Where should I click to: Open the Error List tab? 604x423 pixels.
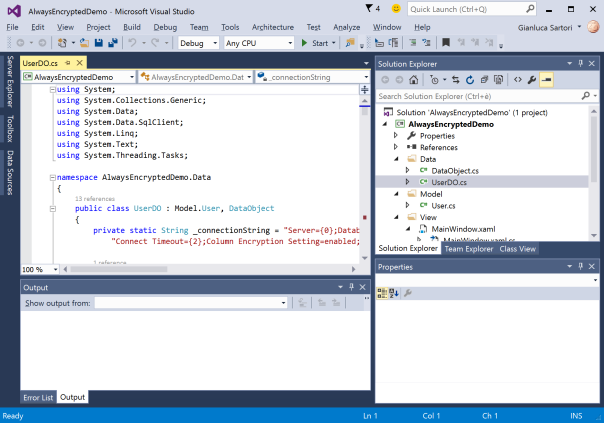point(38,397)
